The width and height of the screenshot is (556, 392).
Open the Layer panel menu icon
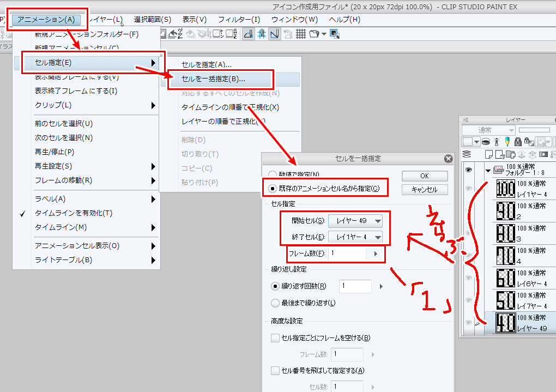click(466, 120)
